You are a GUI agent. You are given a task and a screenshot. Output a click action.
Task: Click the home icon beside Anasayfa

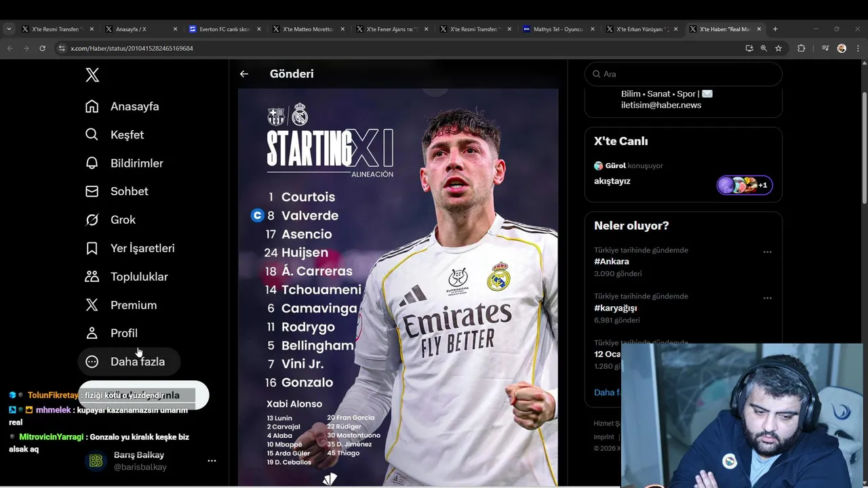pyautogui.click(x=92, y=106)
